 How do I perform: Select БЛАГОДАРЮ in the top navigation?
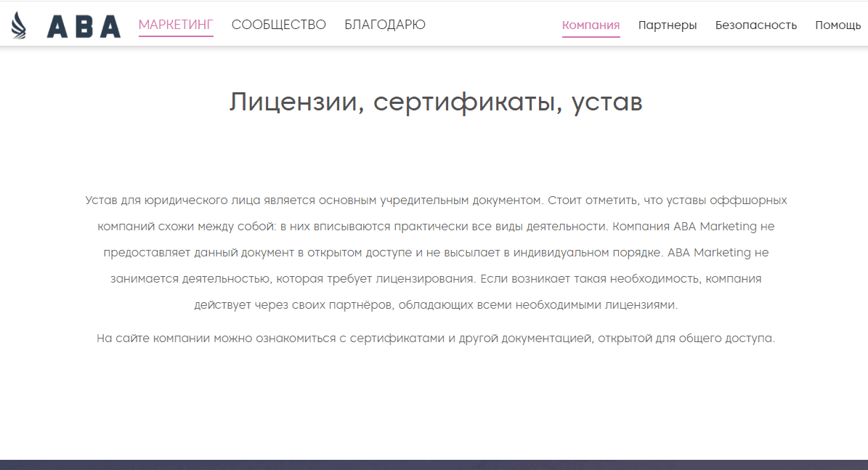pyautogui.click(x=385, y=24)
